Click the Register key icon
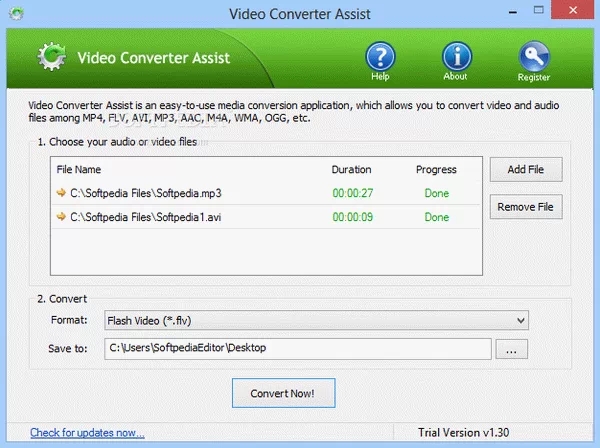 534,57
